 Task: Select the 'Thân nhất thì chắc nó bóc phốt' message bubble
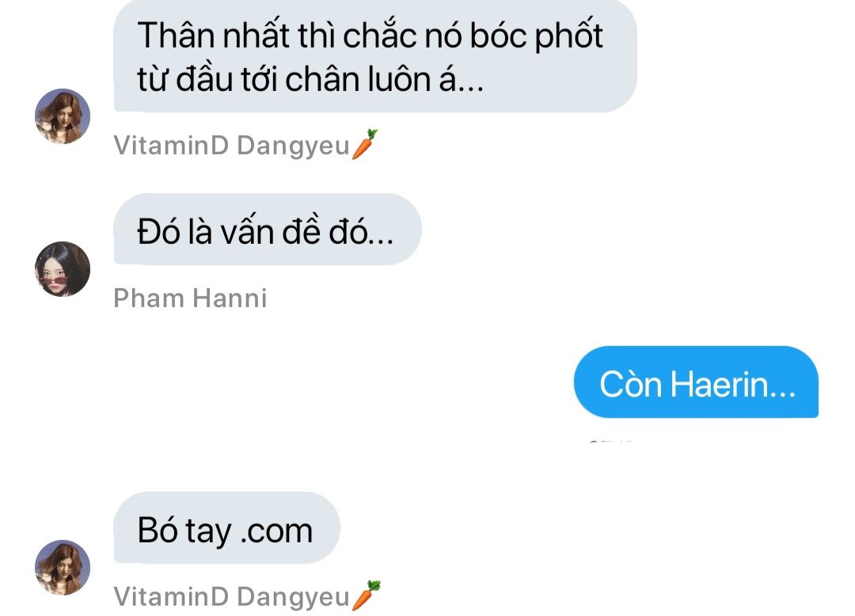click(375, 56)
